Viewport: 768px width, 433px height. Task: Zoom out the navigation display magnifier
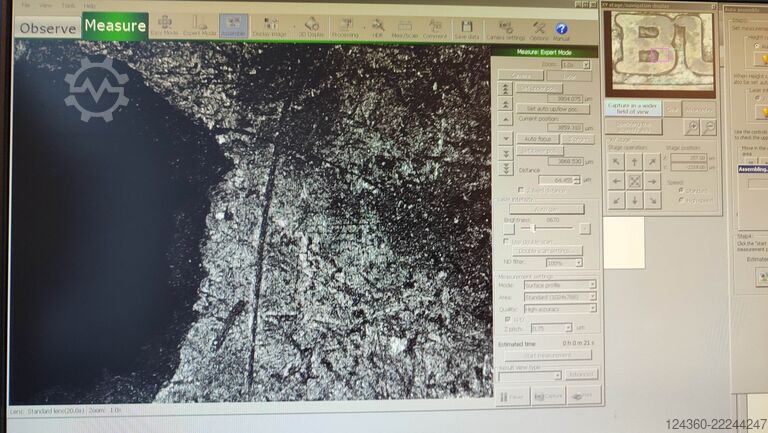tap(709, 127)
